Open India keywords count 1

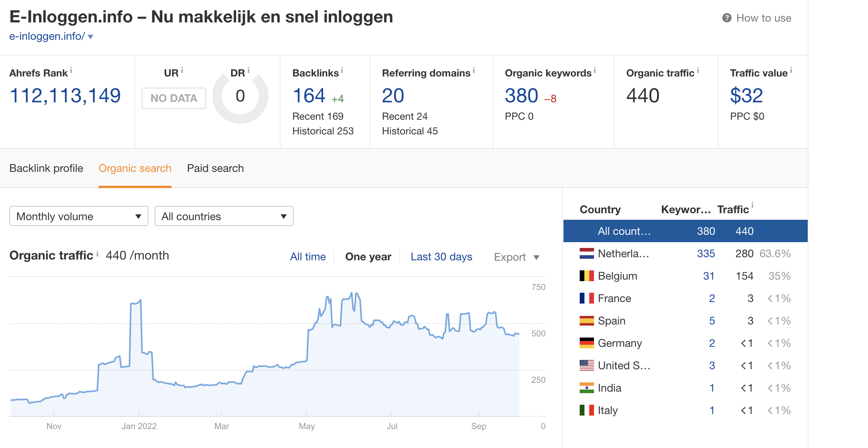(712, 388)
